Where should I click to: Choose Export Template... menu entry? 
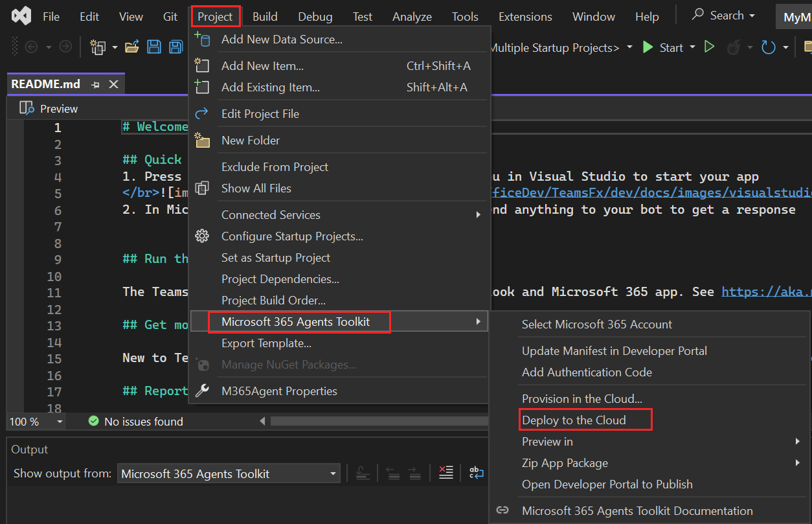pyautogui.click(x=266, y=343)
